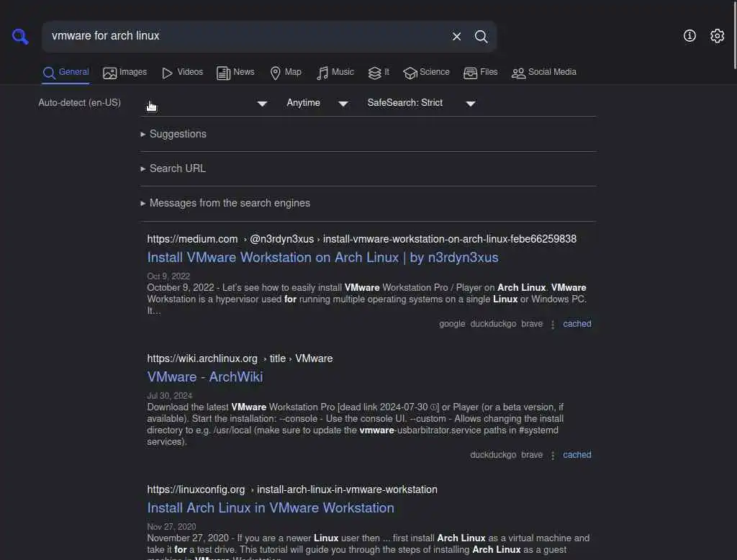Click the Map tab pin icon

(x=276, y=73)
